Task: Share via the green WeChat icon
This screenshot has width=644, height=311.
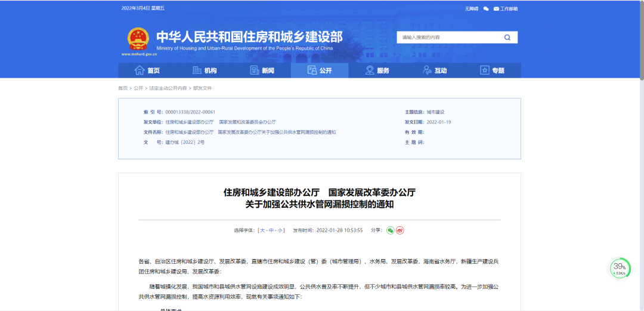Action: (x=391, y=230)
